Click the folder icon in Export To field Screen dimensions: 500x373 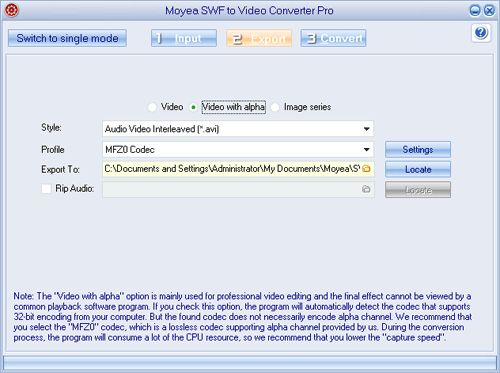[x=366, y=169]
